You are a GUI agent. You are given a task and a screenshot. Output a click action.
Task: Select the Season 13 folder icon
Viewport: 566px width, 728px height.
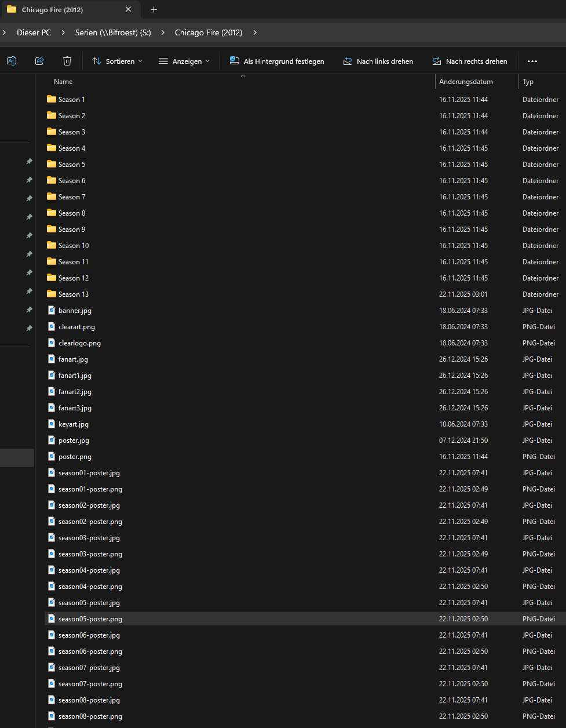[52, 294]
